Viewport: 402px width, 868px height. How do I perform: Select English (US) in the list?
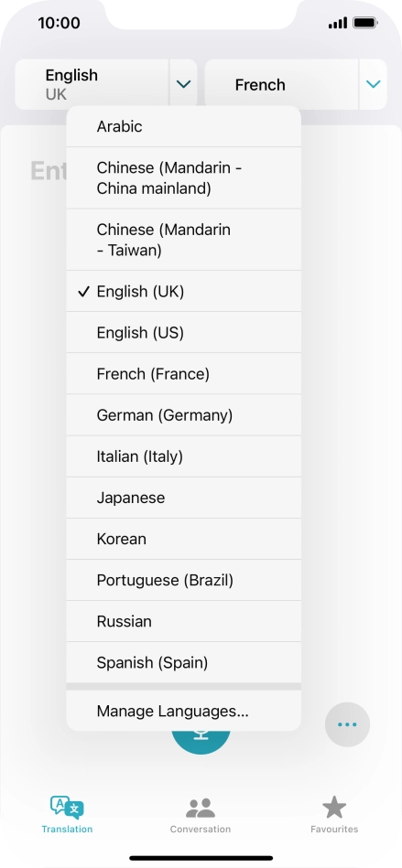[183, 332]
